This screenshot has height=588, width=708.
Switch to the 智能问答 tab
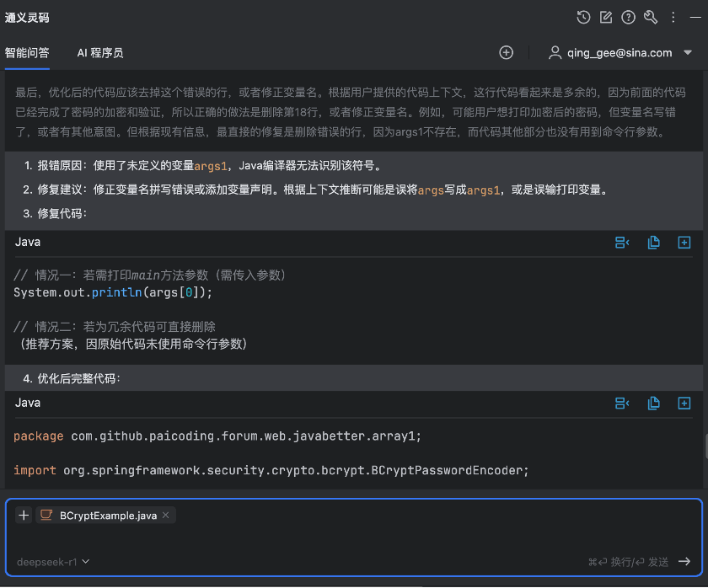[27, 52]
